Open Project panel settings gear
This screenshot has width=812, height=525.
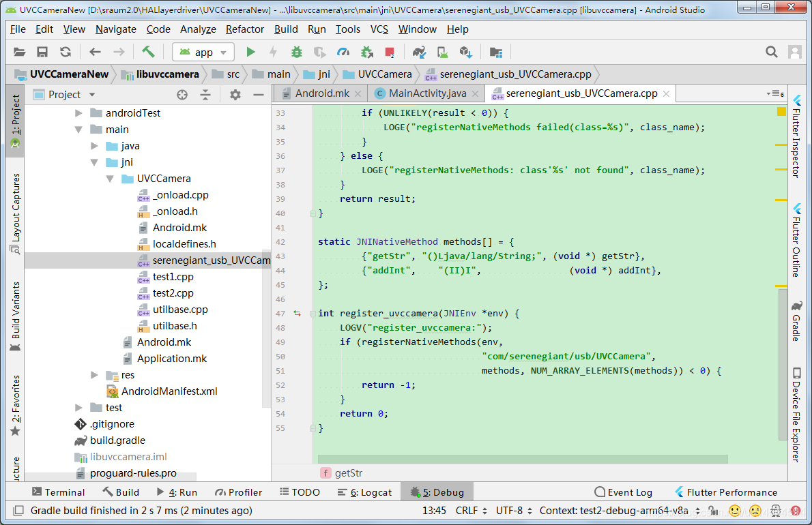pos(235,95)
